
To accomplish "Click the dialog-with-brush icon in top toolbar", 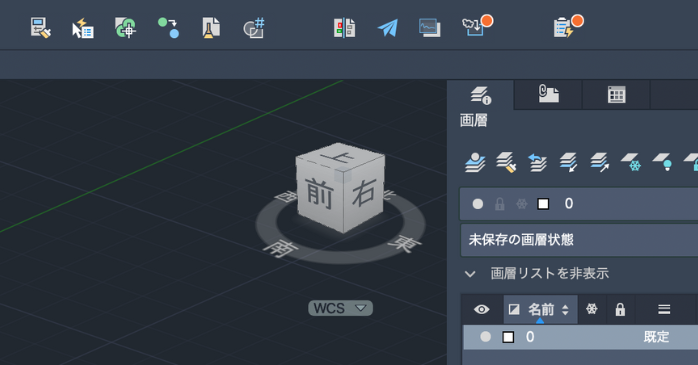I will [41, 28].
